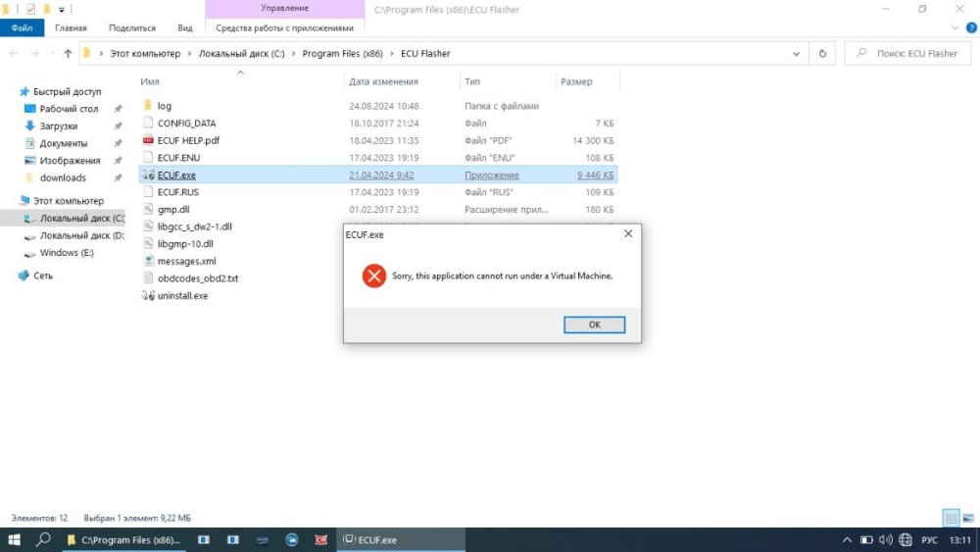The width and height of the screenshot is (980, 552).
Task: Show hidden system tray icons
Action: coord(848,540)
